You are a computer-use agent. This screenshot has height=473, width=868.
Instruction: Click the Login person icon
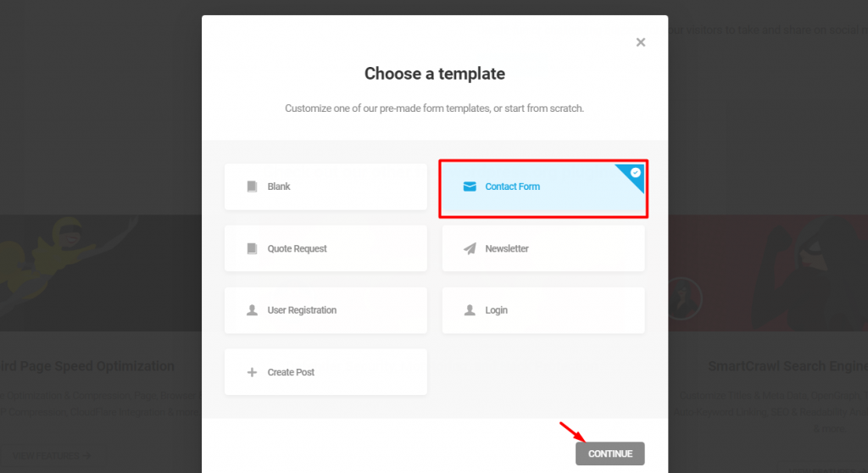(470, 310)
